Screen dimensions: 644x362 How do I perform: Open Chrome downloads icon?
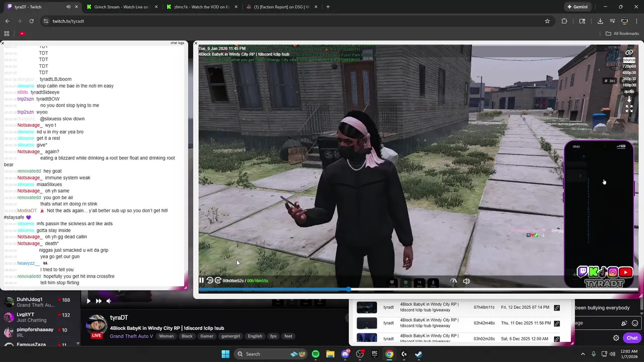click(600, 21)
